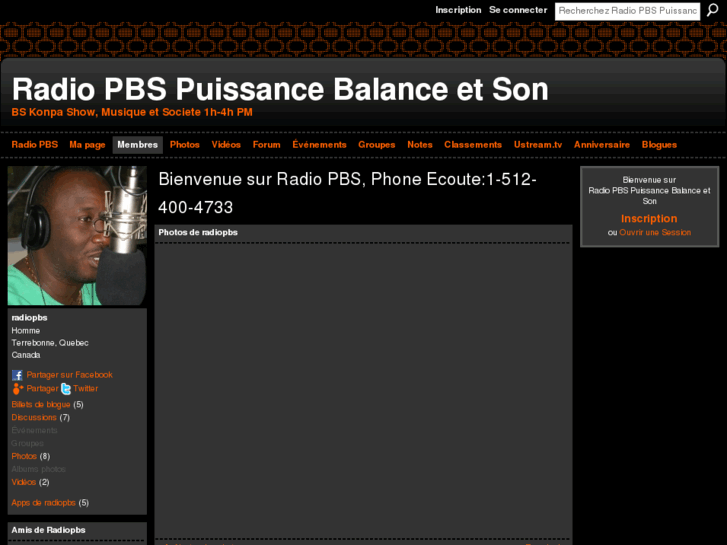Open the Groupes navigation tab
The height and width of the screenshot is (545, 727).
click(376, 145)
